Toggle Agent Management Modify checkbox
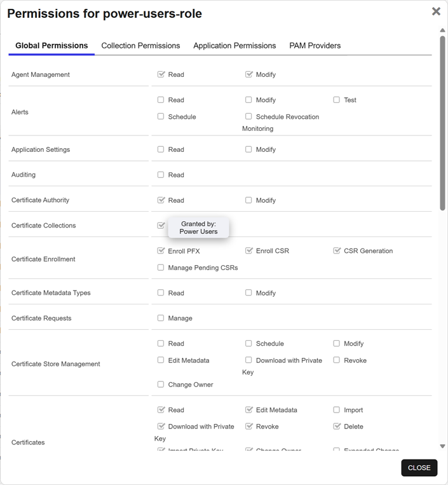 [x=248, y=74]
